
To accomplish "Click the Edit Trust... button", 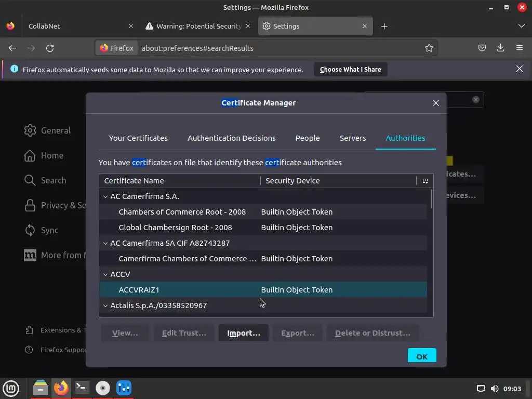I will point(184,333).
